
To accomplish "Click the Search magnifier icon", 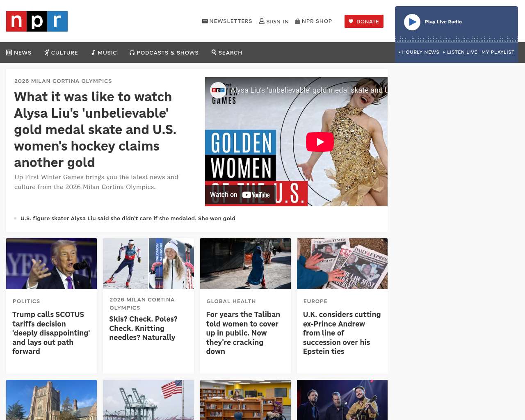I will click(214, 52).
